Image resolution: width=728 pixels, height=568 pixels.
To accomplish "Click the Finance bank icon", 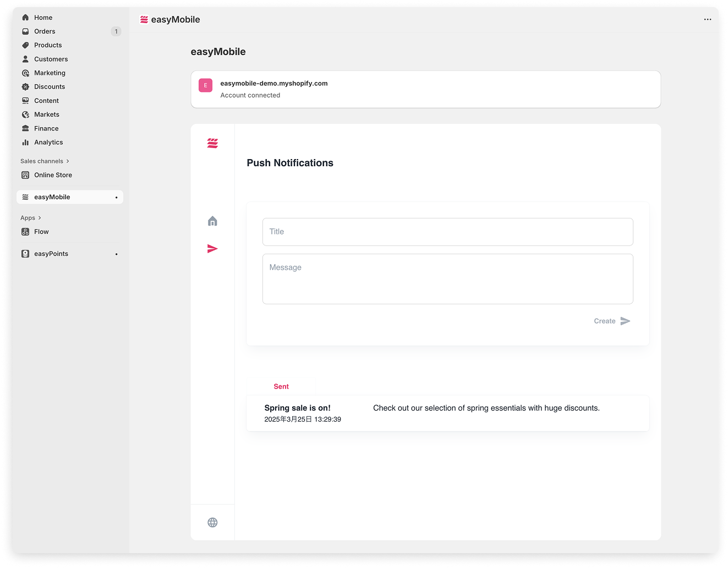I will pos(25,128).
